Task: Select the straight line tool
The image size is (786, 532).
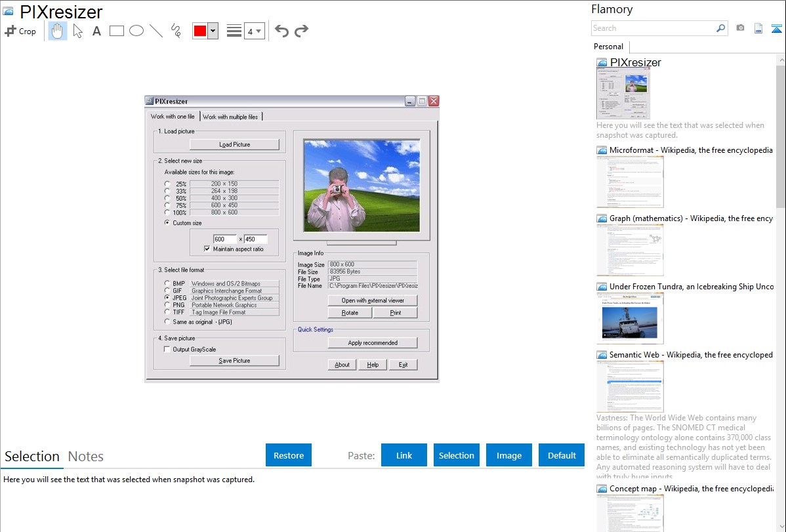Action: tap(156, 31)
